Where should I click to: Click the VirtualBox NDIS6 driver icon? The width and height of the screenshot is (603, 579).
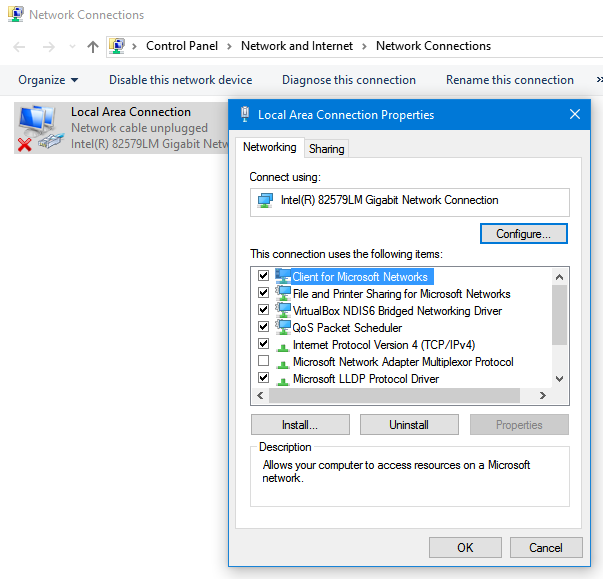pyautogui.click(x=283, y=310)
